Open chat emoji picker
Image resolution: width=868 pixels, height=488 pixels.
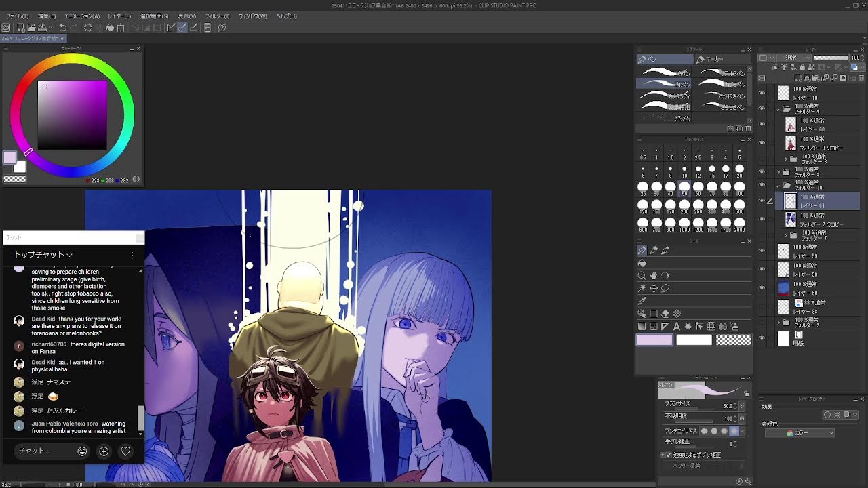pyautogui.click(x=82, y=451)
